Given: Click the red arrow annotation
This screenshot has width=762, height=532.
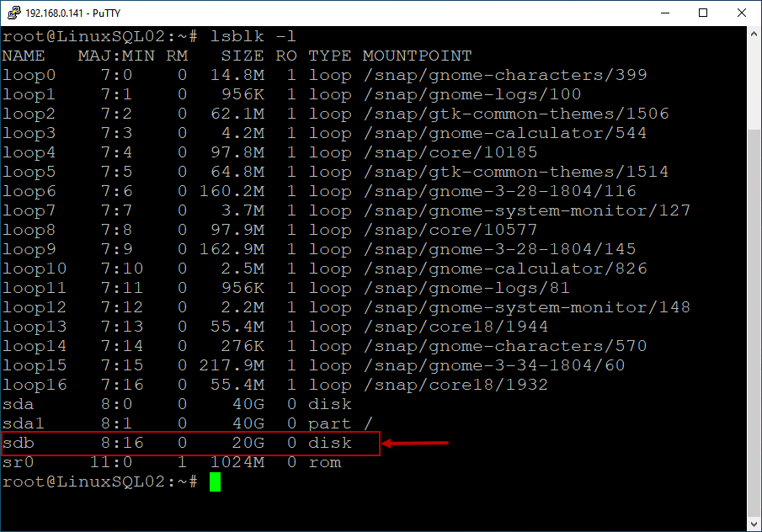Looking at the screenshot, I should pyautogui.click(x=417, y=443).
